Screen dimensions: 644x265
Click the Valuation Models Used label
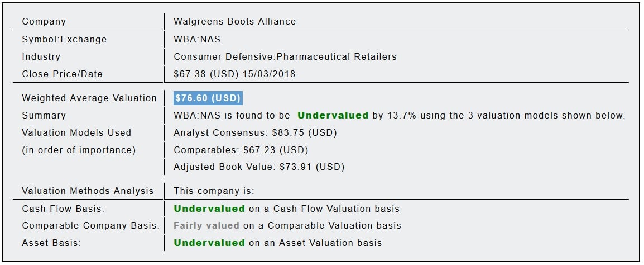pos(76,133)
